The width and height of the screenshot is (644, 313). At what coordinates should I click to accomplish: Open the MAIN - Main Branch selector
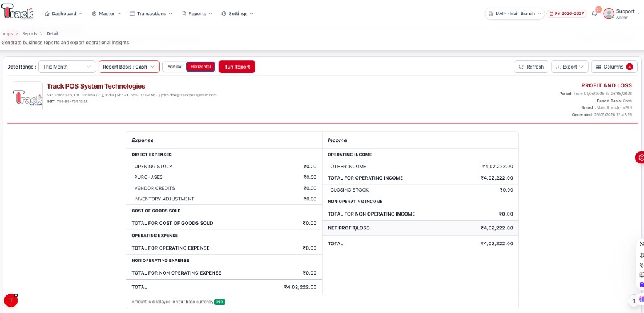pos(514,14)
